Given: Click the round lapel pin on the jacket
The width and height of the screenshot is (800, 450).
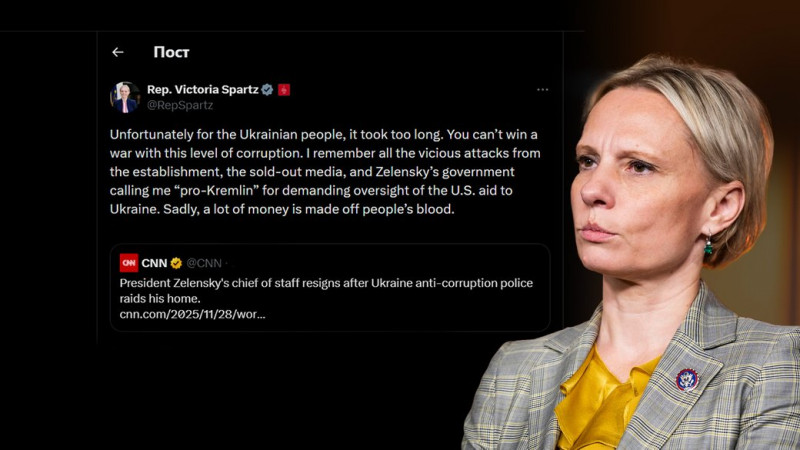Looking at the screenshot, I should click(686, 379).
